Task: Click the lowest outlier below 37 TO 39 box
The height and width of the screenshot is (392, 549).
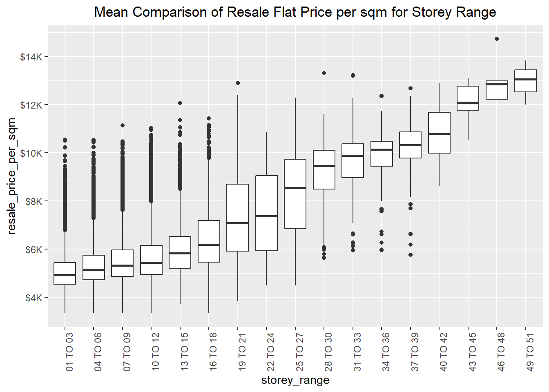Action: point(411,255)
